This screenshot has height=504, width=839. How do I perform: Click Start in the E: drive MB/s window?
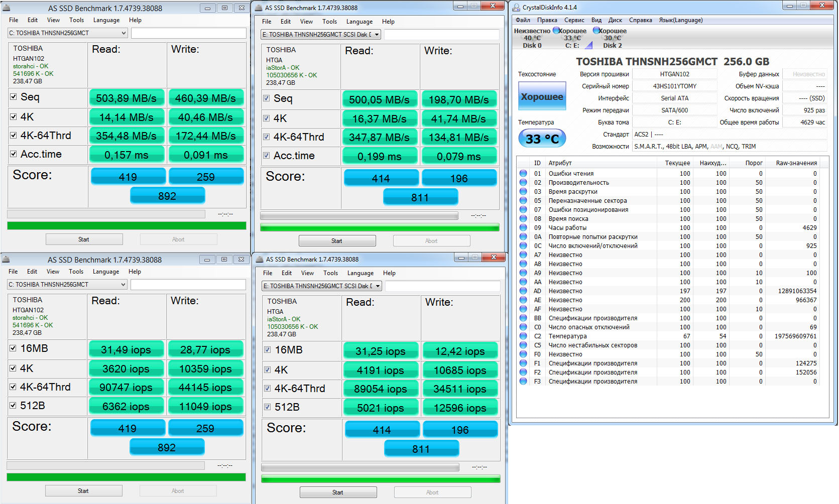pos(337,241)
